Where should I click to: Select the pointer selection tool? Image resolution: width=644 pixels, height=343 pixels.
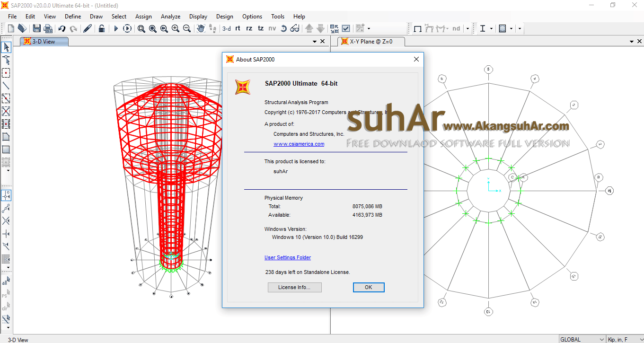click(x=6, y=47)
